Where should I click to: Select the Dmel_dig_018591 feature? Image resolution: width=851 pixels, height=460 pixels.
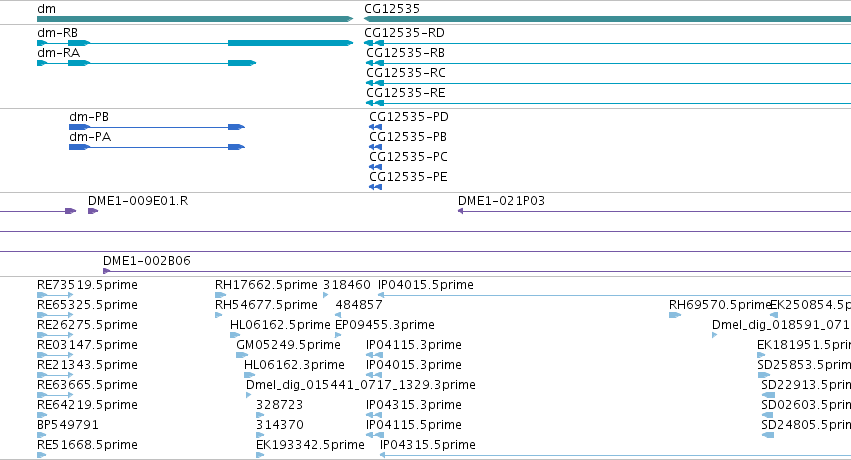tap(782, 325)
